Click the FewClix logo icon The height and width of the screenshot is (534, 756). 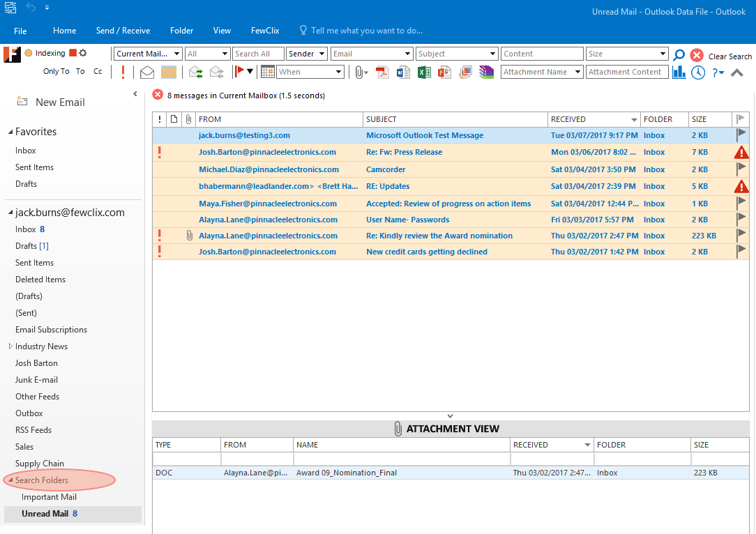(x=12, y=54)
